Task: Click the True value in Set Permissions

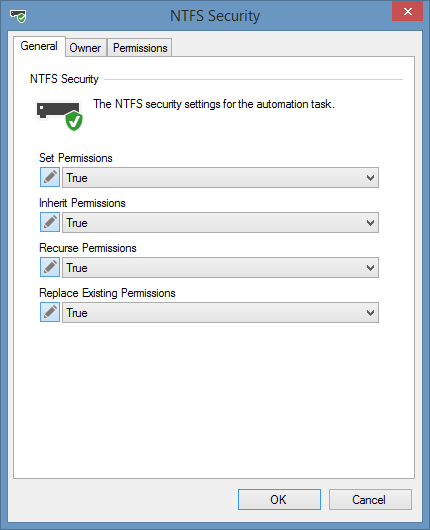Action: point(77,178)
